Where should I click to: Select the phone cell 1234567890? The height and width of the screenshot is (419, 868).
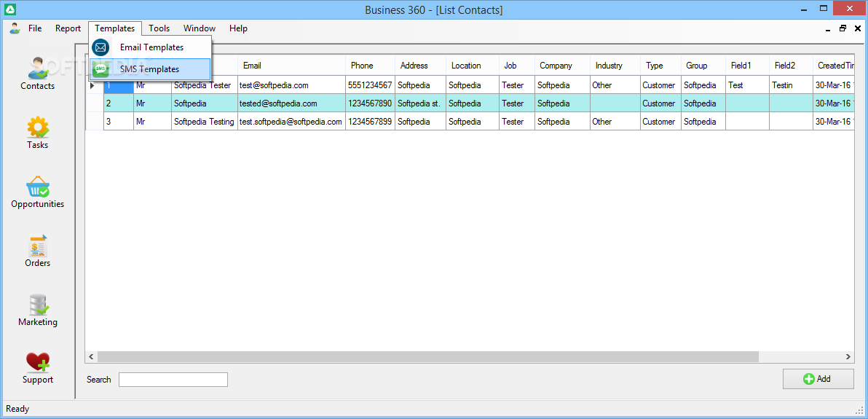coord(371,103)
